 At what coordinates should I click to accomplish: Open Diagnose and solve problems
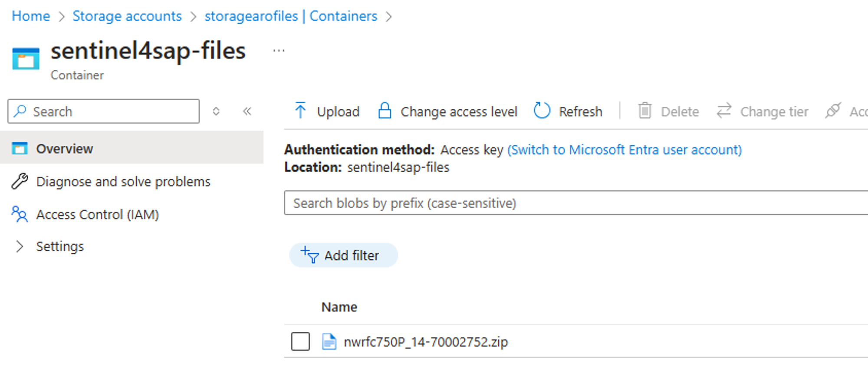click(x=123, y=181)
